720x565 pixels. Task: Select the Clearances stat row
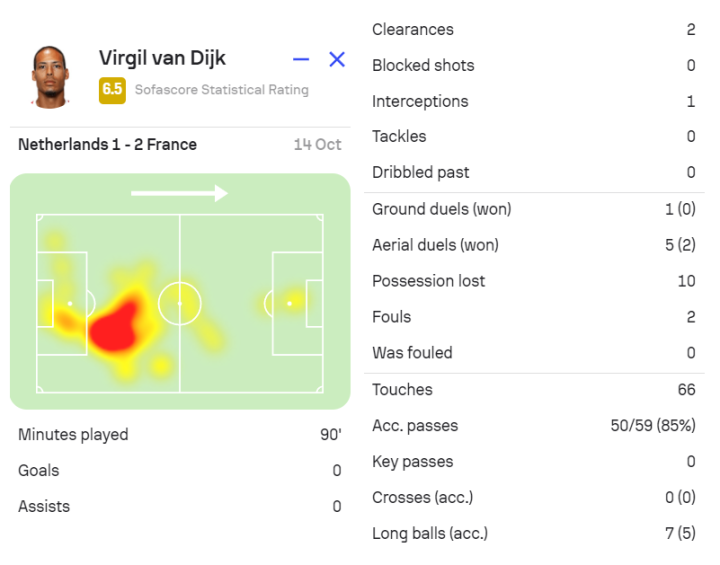coord(533,30)
